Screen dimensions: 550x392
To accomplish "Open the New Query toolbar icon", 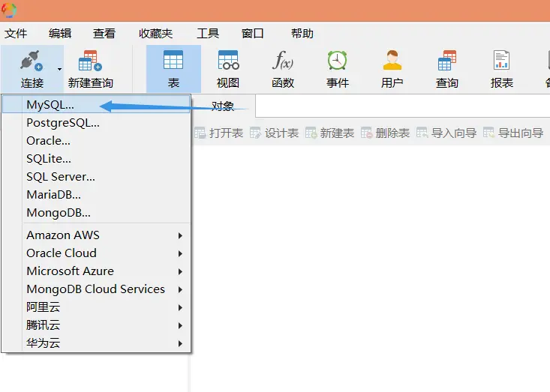I will click(x=90, y=61).
